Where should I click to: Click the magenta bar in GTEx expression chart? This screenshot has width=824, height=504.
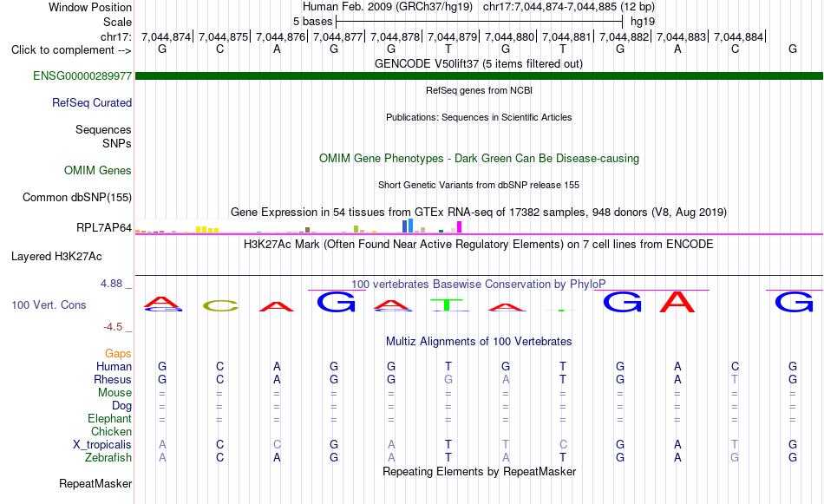click(x=460, y=227)
